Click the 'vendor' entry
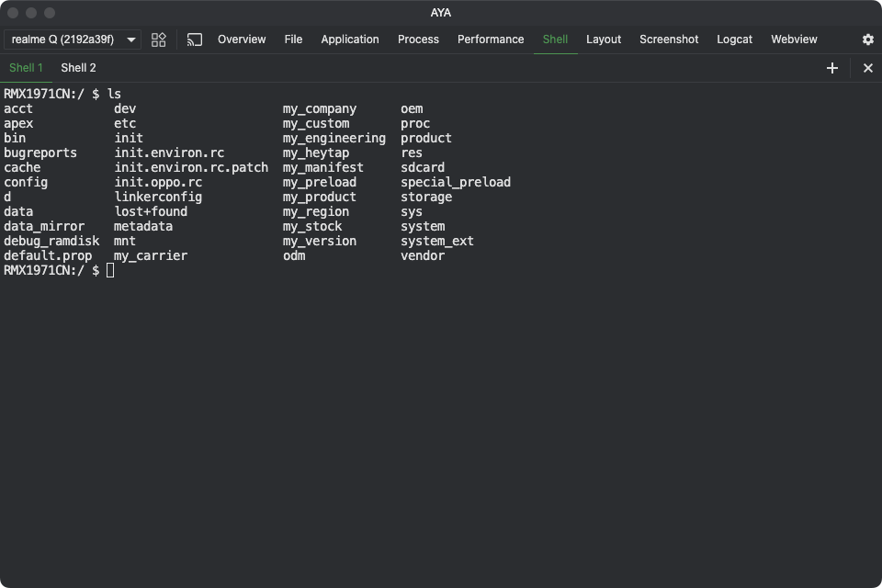This screenshot has width=882, height=588. pos(423,256)
